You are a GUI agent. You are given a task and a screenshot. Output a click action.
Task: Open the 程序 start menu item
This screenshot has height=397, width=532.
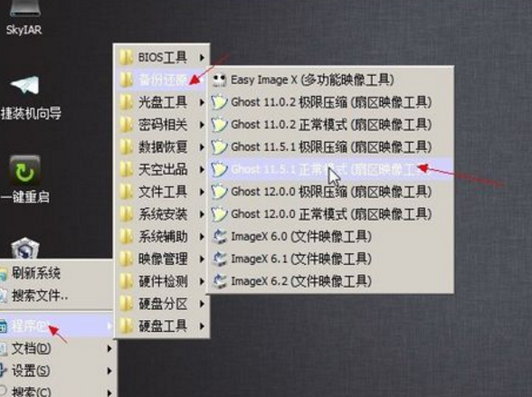[x=56, y=326]
